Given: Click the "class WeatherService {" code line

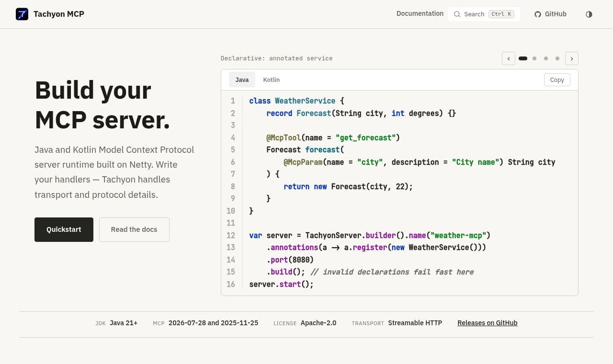Looking at the screenshot, I should click(x=297, y=101).
